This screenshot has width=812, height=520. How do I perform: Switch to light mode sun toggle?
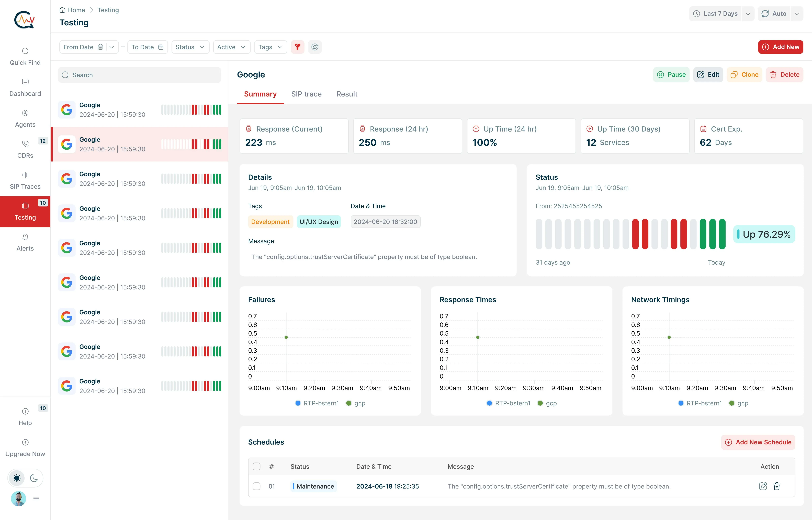[x=17, y=478]
